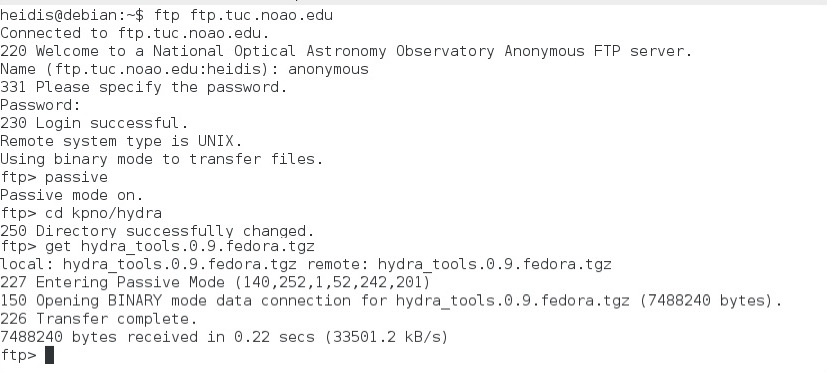
Task: Click the 'ftp ftp.tuc.noao.edu' command text
Action: click(x=243, y=15)
